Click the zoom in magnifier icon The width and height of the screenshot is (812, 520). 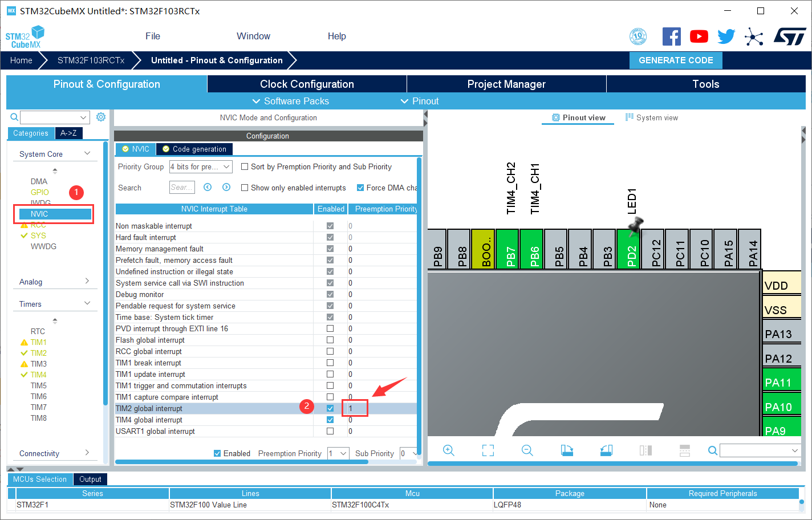click(449, 450)
